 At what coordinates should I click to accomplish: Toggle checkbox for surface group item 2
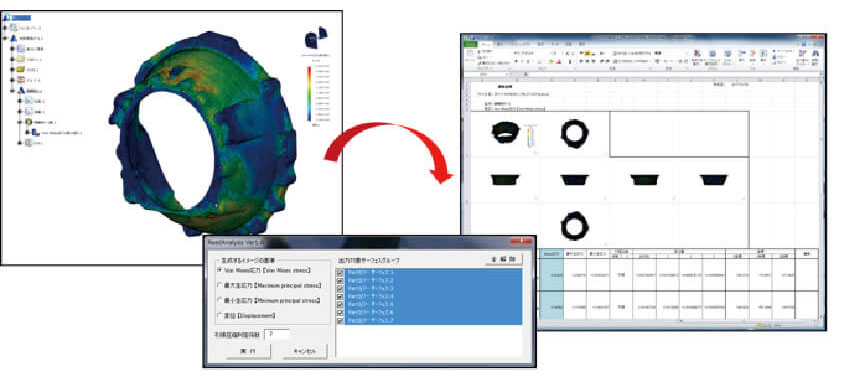[x=340, y=280]
